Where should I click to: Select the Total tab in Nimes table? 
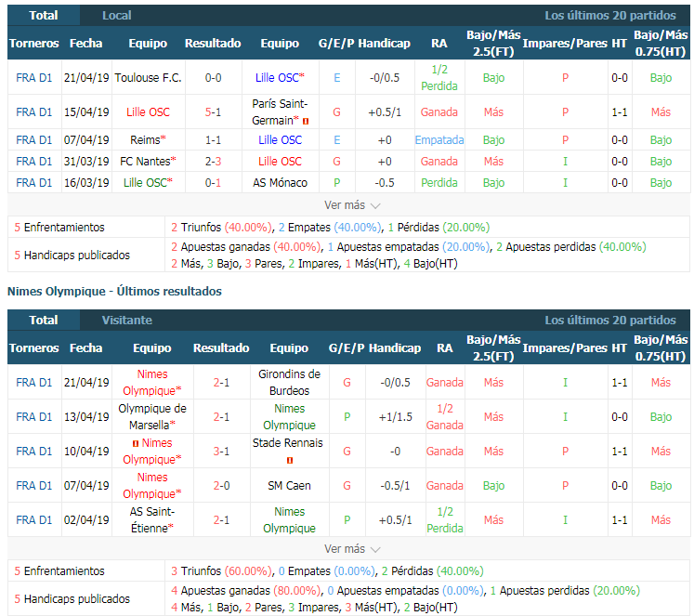pos(44,320)
